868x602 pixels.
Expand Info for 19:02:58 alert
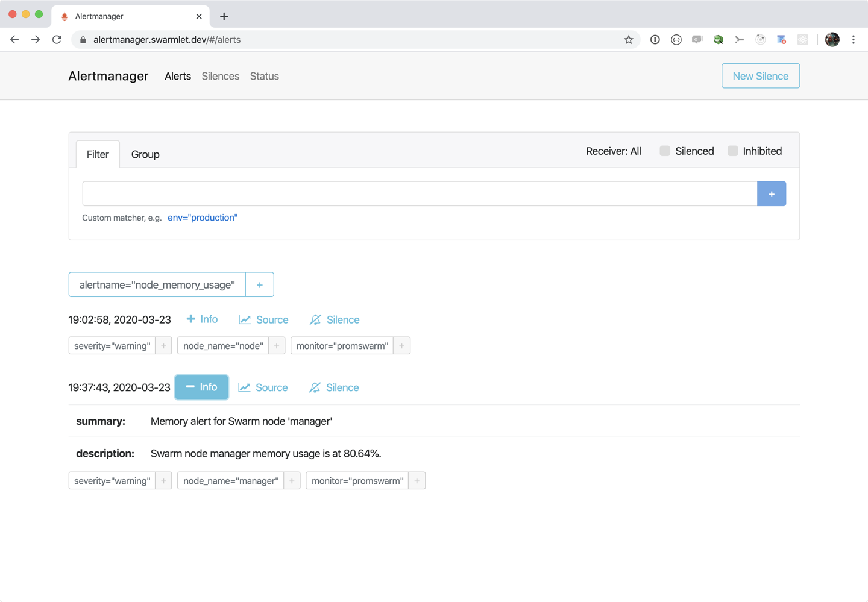[x=202, y=319]
